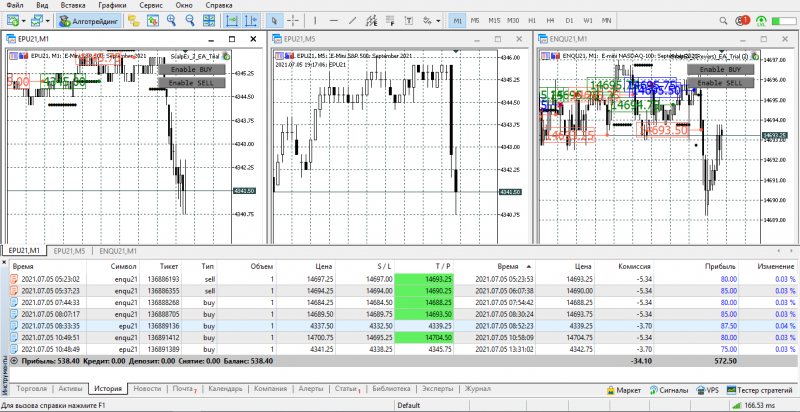Zoom in on the chart

tap(171, 21)
